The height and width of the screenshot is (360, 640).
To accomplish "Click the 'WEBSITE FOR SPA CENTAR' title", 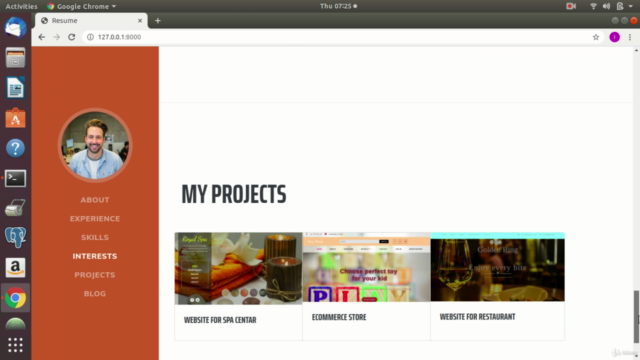I will click(220, 320).
